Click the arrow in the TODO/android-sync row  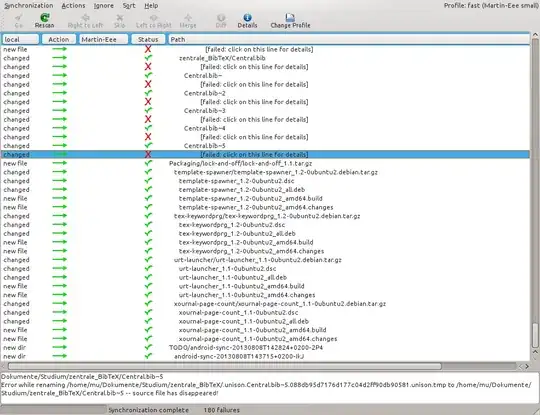tap(60, 347)
